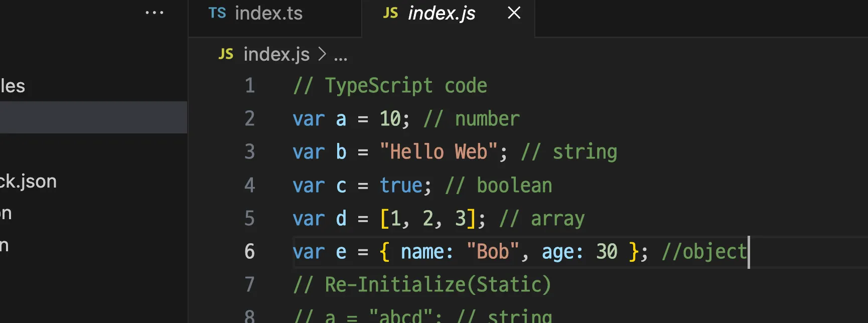Open the breadcrumb ellipsis symbol dropdown

pos(341,55)
